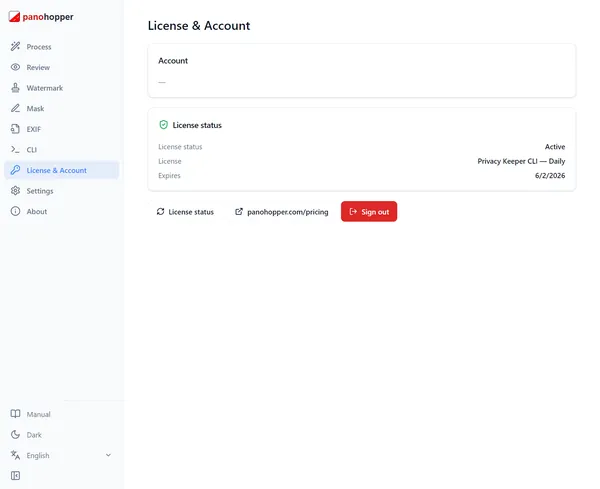Click the external link icon beside panohopper.com/pricing
This screenshot has width=600, height=489.
239,212
